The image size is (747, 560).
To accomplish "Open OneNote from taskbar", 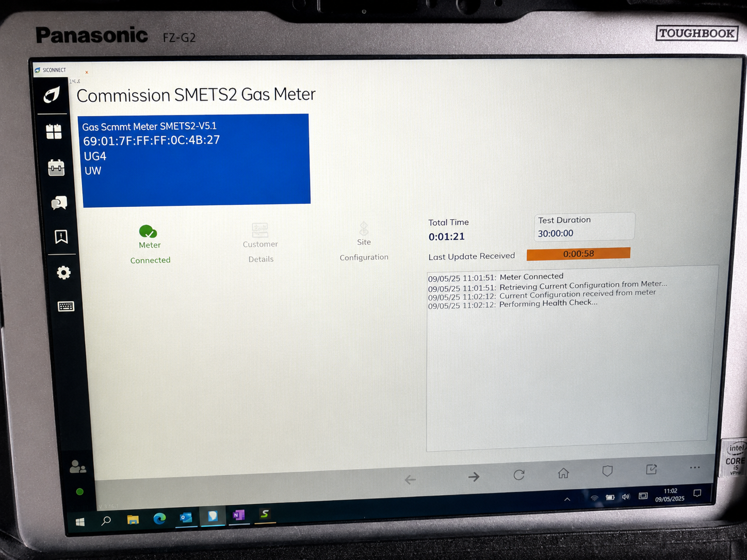I will coord(238,515).
